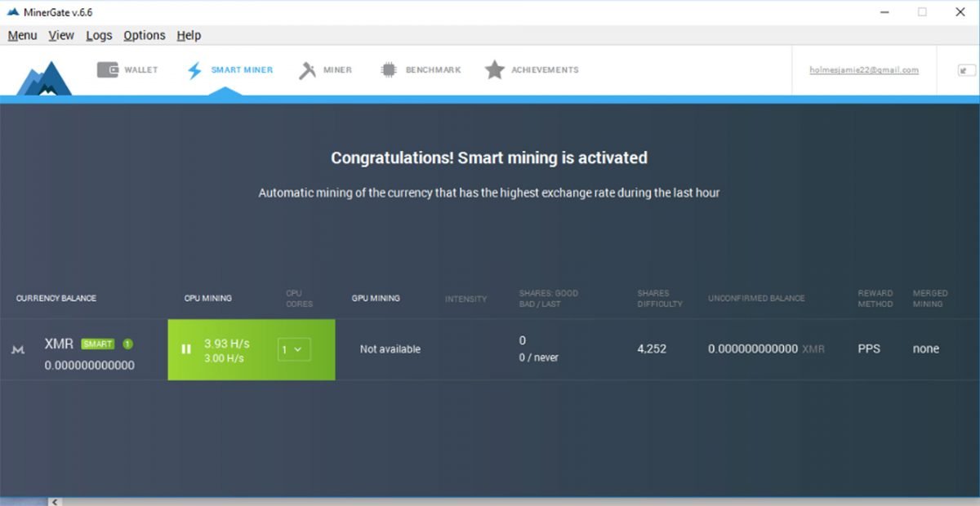Click the 'Currency Balance' column header
The width and height of the screenshot is (980, 506).
(x=56, y=299)
